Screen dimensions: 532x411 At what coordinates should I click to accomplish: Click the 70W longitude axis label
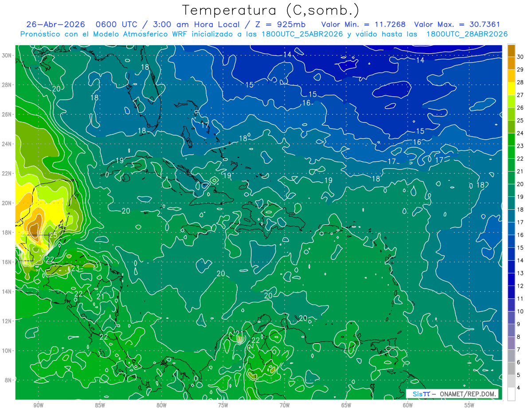(285, 405)
